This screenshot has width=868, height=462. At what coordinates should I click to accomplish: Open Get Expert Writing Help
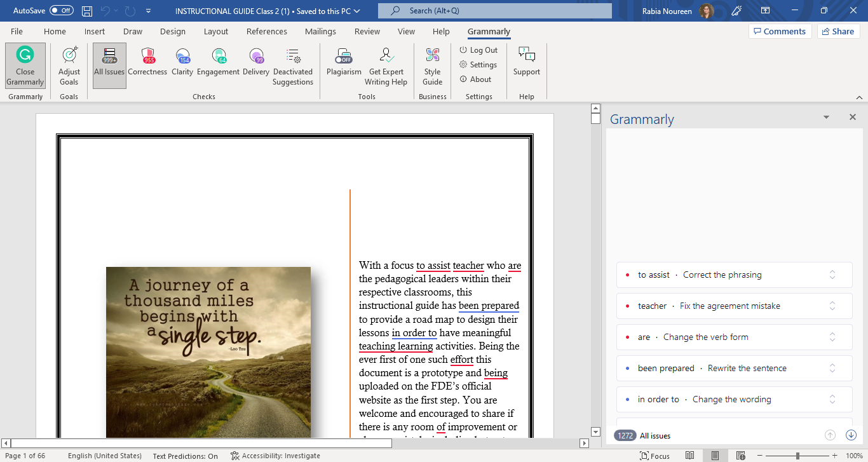click(386, 65)
